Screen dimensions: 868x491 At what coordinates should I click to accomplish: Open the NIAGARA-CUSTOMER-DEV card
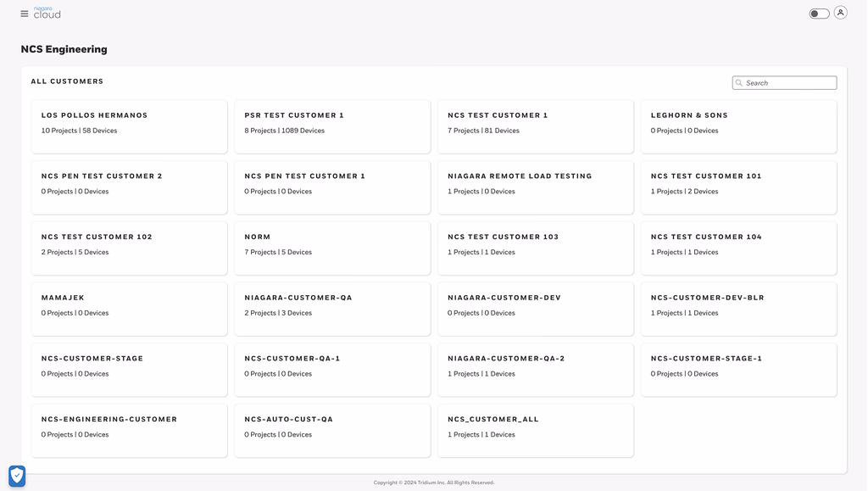[536, 310]
